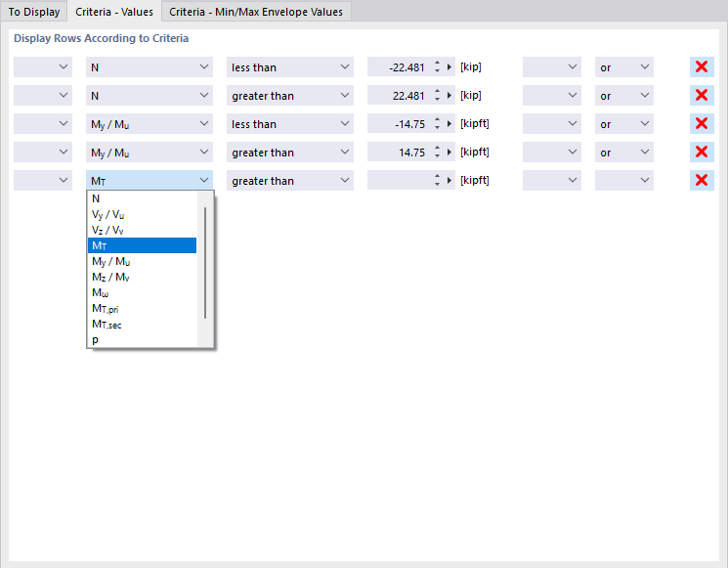Open 'less than' operator dropdown for -14.75
This screenshot has height=568, width=728.
tap(290, 123)
